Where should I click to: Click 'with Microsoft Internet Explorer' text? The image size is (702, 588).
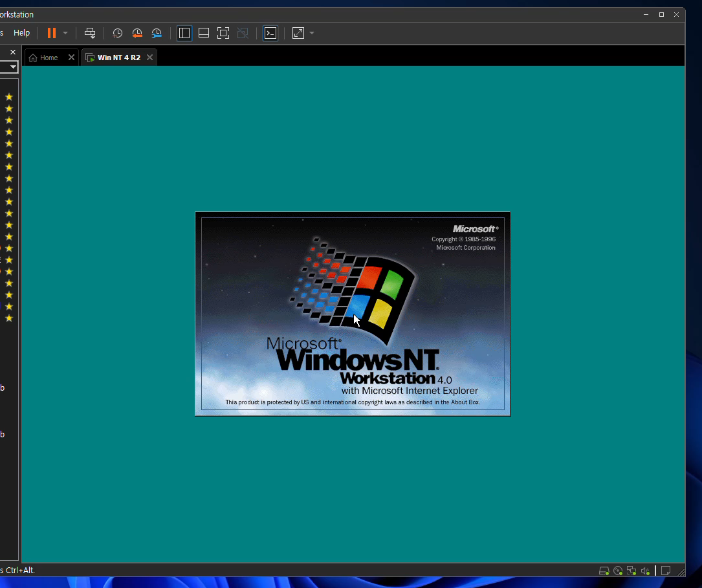point(410,391)
